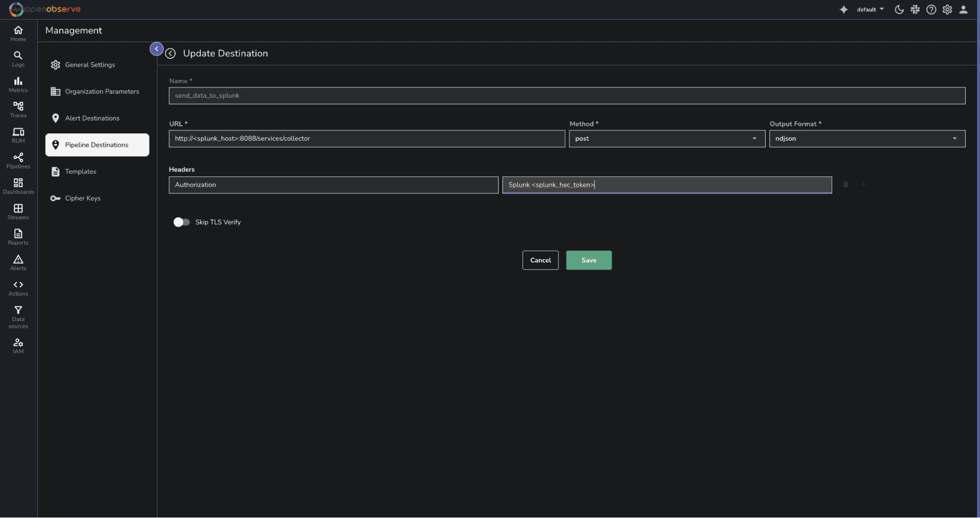Viewport: 980px width, 518px height.
Task: Click the back arrow beside Update Destination
Action: point(170,53)
